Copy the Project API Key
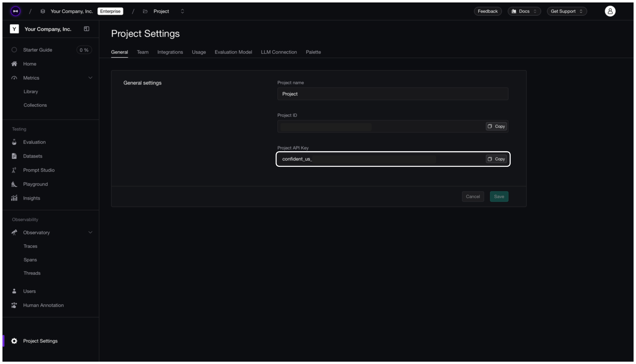Image resolution: width=636 pixels, height=364 pixels. point(496,159)
